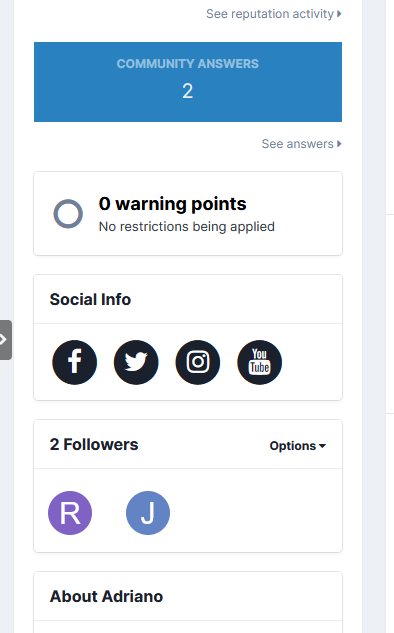This screenshot has width=394, height=633.
Task: Click the blue J follower avatar
Action: pyautogui.click(x=148, y=513)
